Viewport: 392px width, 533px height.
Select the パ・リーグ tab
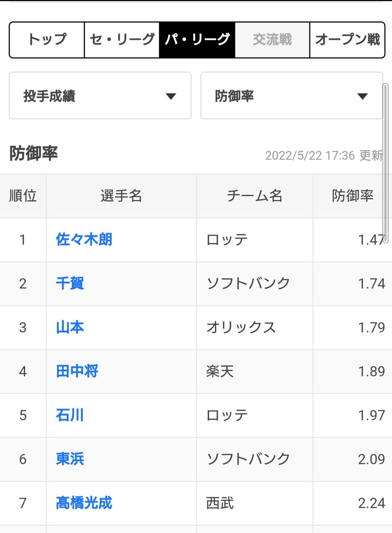pos(197,40)
